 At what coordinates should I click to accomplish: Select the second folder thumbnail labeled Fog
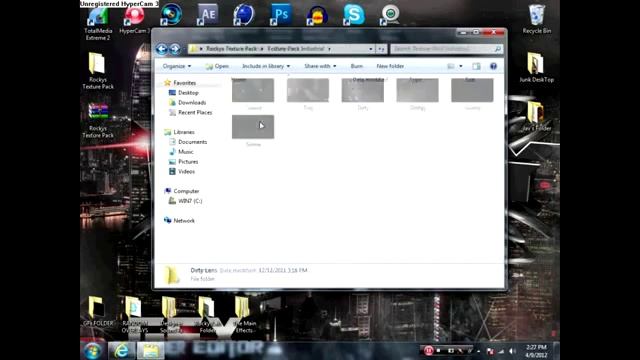click(308, 90)
